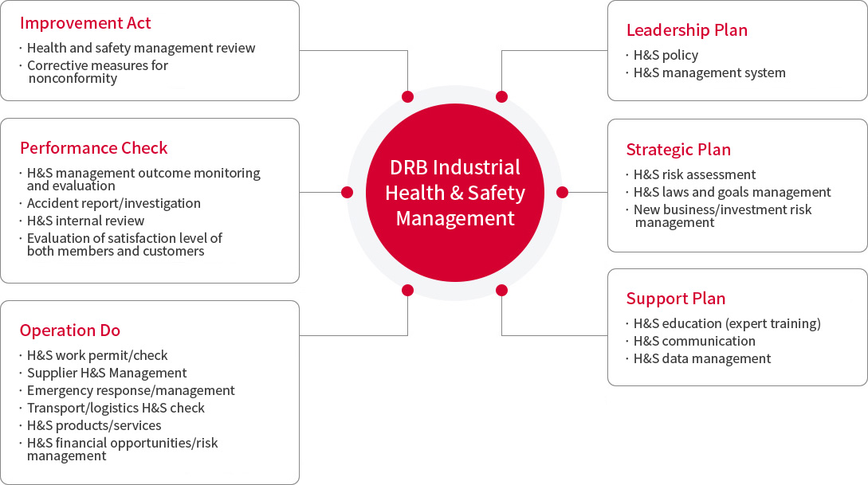The width and height of the screenshot is (868, 485).
Task: Click the red dot linked to Leadership Plan
Action: point(501,97)
